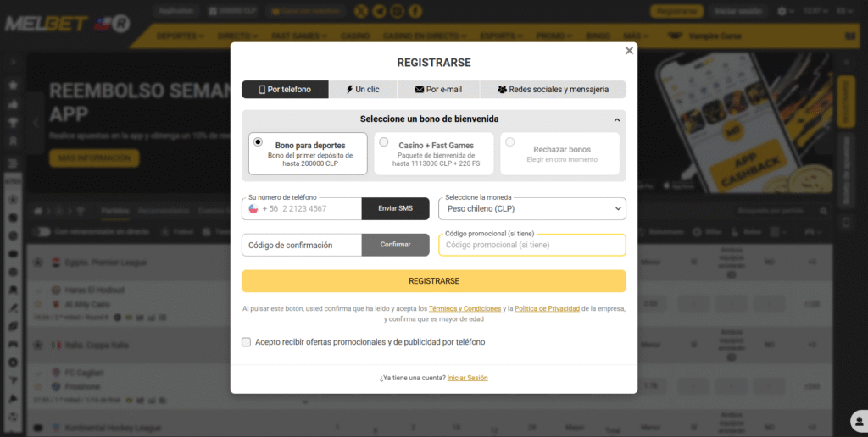Switch to the 'Por e-mail' registration tab

[x=438, y=89]
